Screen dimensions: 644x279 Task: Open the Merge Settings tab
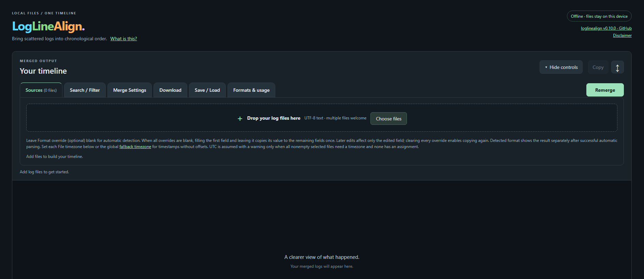click(130, 90)
